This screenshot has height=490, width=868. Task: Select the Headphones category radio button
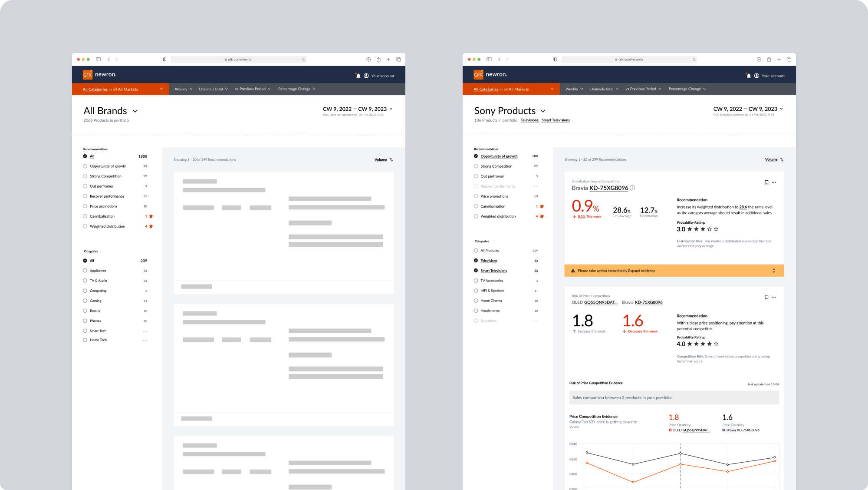(476, 311)
